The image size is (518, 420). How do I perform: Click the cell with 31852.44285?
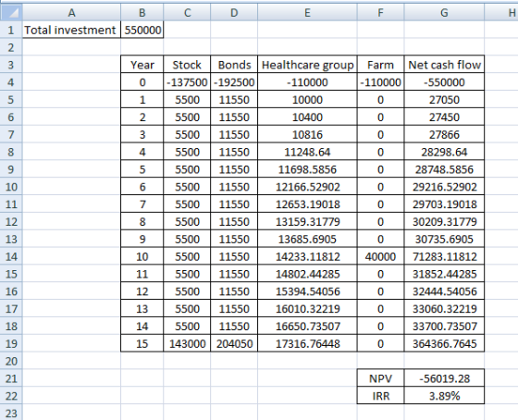coord(444,274)
